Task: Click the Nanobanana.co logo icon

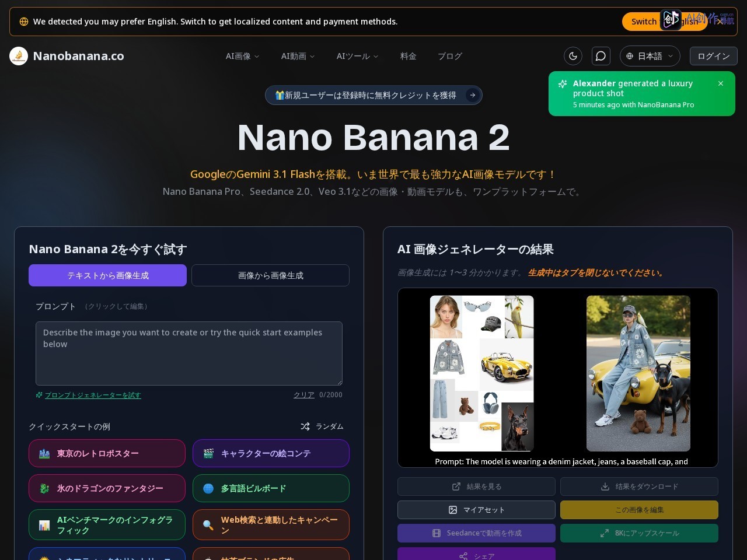Action: 19,56
